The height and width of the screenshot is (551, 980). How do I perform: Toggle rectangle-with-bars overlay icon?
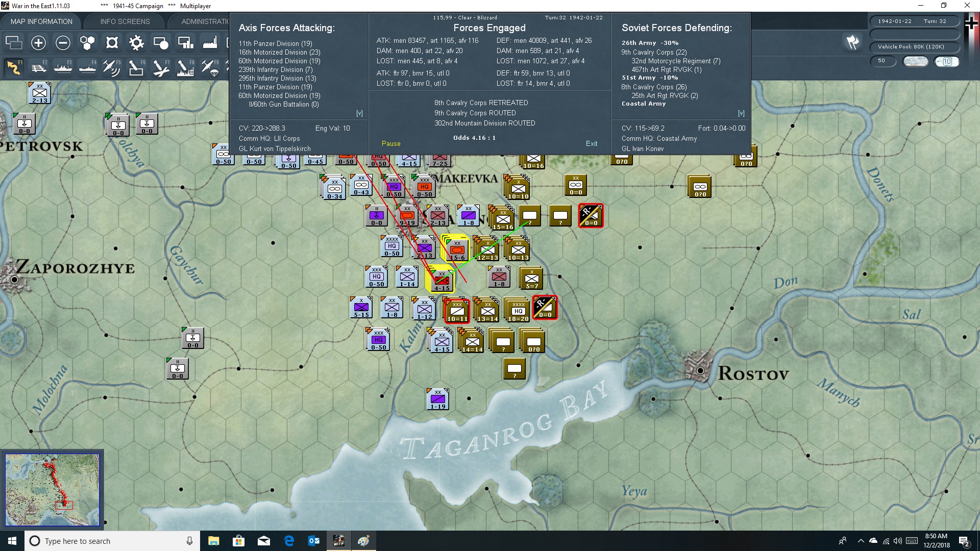pos(185,43)
